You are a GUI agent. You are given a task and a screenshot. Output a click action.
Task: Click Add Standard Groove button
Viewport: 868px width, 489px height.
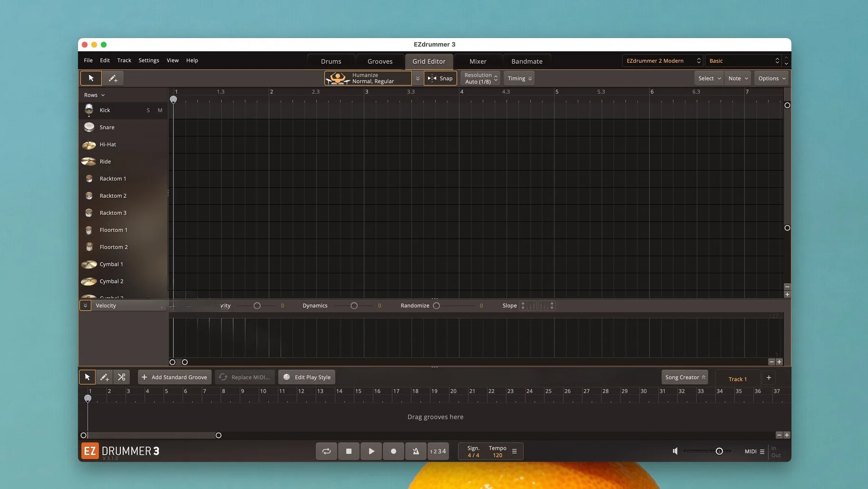[x=175, y=377]
